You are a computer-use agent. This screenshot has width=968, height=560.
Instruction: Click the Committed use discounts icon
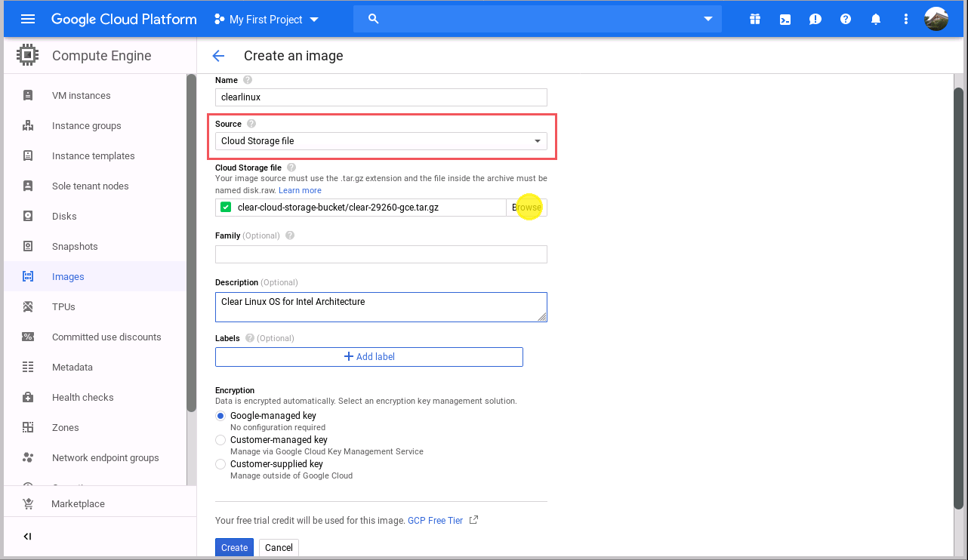(x=28, y=337)
